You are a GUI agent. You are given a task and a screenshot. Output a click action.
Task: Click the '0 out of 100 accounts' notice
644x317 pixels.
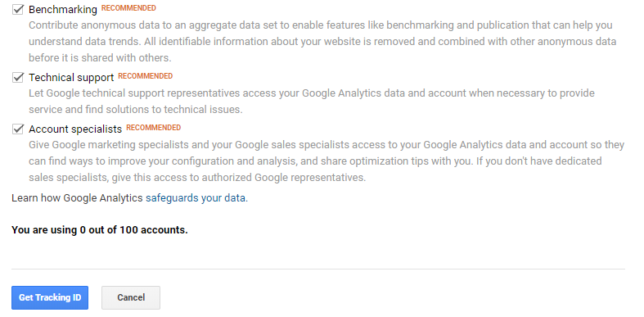pos(99,230)
